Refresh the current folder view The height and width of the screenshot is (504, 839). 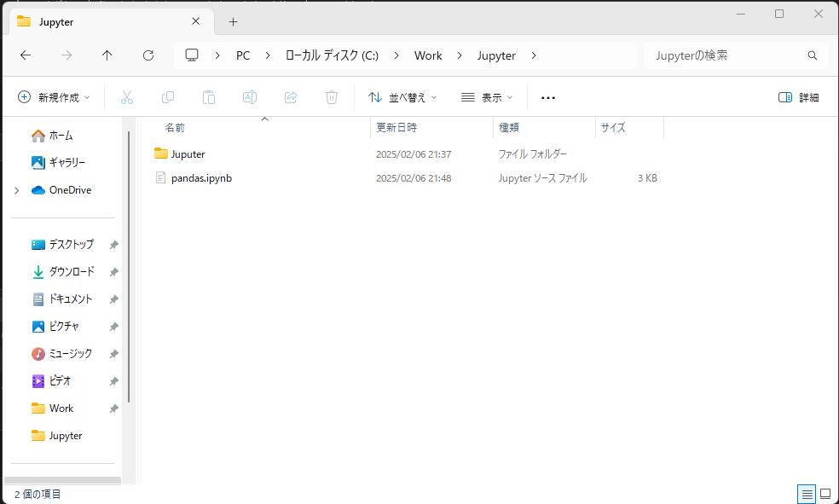coord(148,55)
